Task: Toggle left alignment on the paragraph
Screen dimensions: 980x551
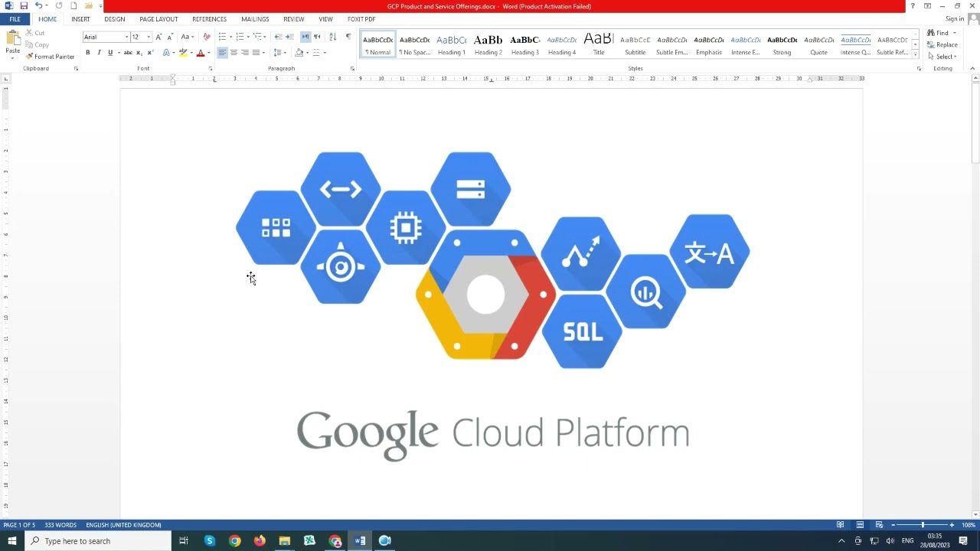Action: point(222,53)
